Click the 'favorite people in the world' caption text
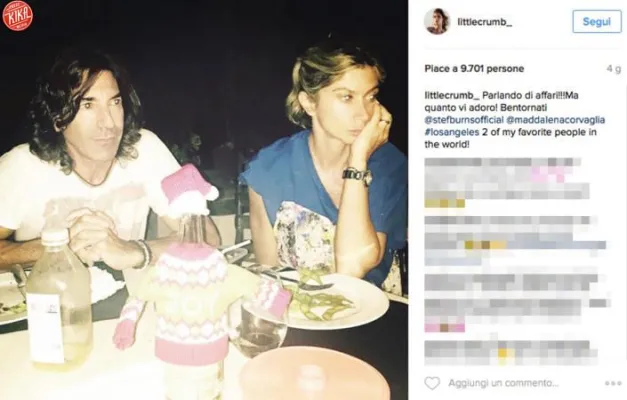 tap(510, 138)
